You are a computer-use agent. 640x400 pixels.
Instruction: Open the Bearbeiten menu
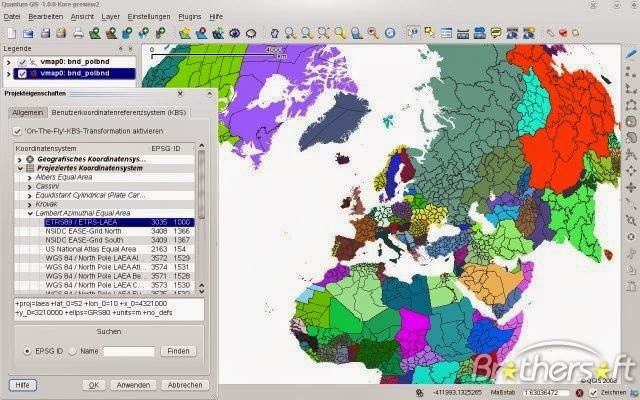[x=46, y=17]
